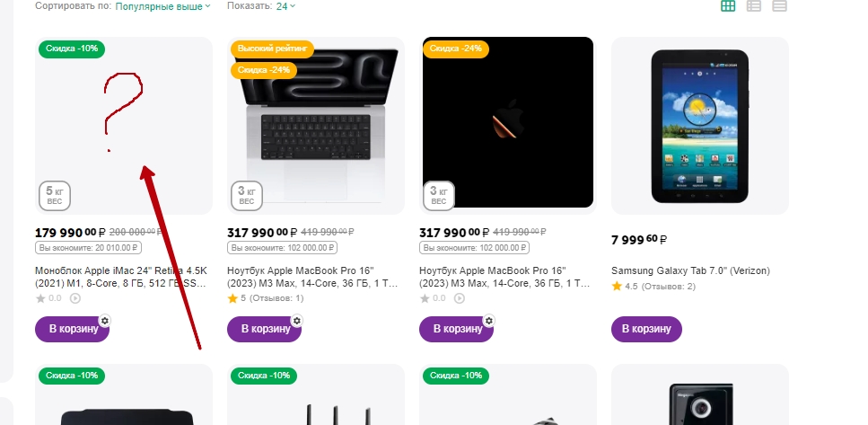Open gear options on iMac cart button
Viewport: 868px width, 425px height.
pos(105,320)
